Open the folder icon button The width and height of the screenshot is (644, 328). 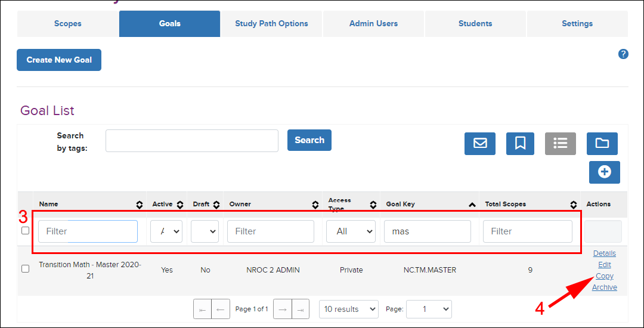tap(602, 144)
